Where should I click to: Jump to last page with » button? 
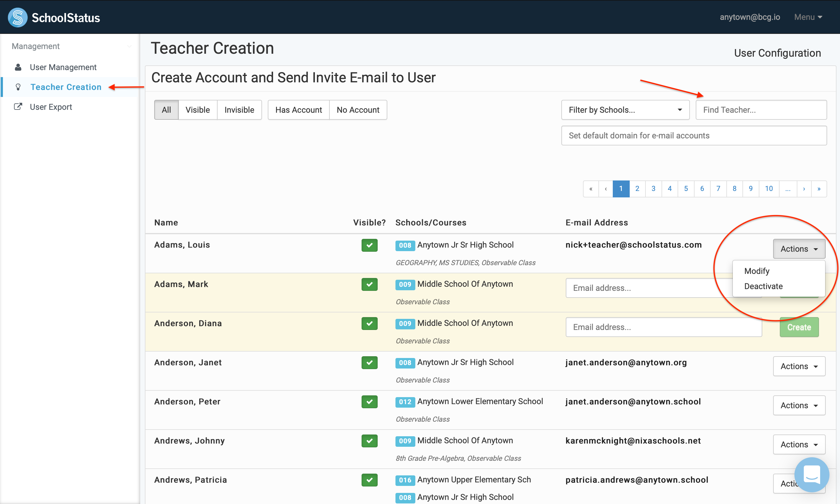pyautogui.click(x=819, y=189)
